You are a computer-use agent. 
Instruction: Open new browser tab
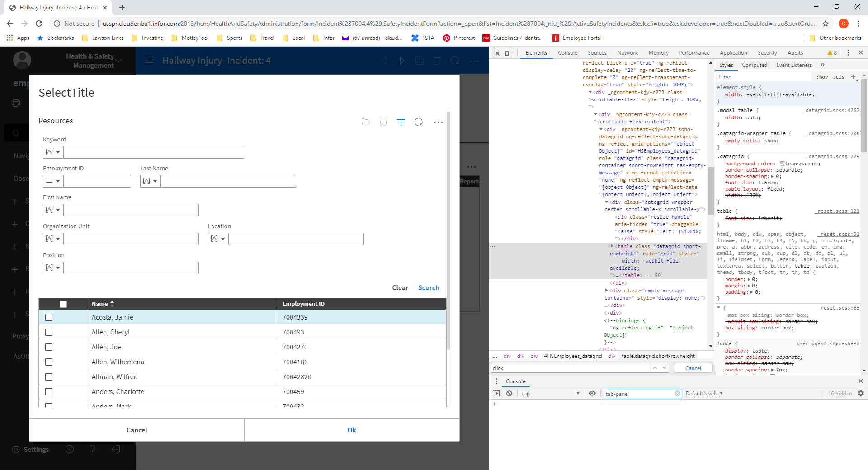122,8
